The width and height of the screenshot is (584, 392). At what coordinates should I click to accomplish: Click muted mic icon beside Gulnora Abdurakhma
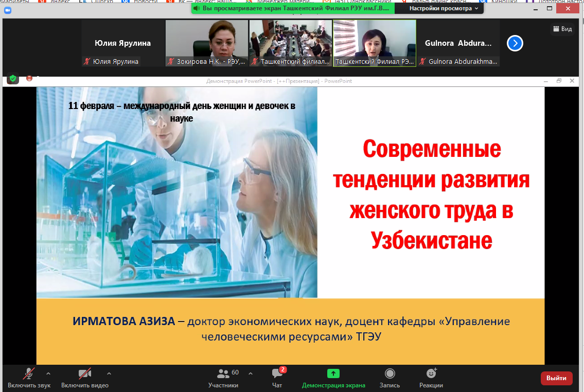click(422, 61)
